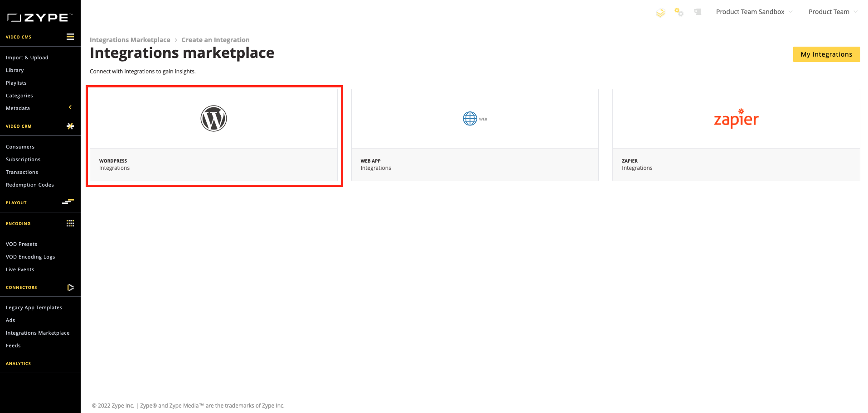Click the ZAPIER Integrations card label
Image resolution: width=868 pixels, height=413 pixels.
point(637,164)
